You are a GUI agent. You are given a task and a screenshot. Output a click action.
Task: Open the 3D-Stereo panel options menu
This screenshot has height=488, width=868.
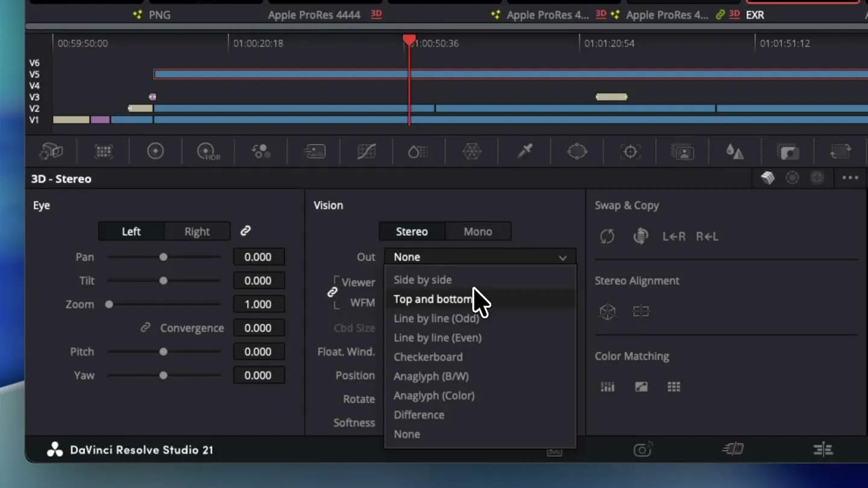(850, 178)
